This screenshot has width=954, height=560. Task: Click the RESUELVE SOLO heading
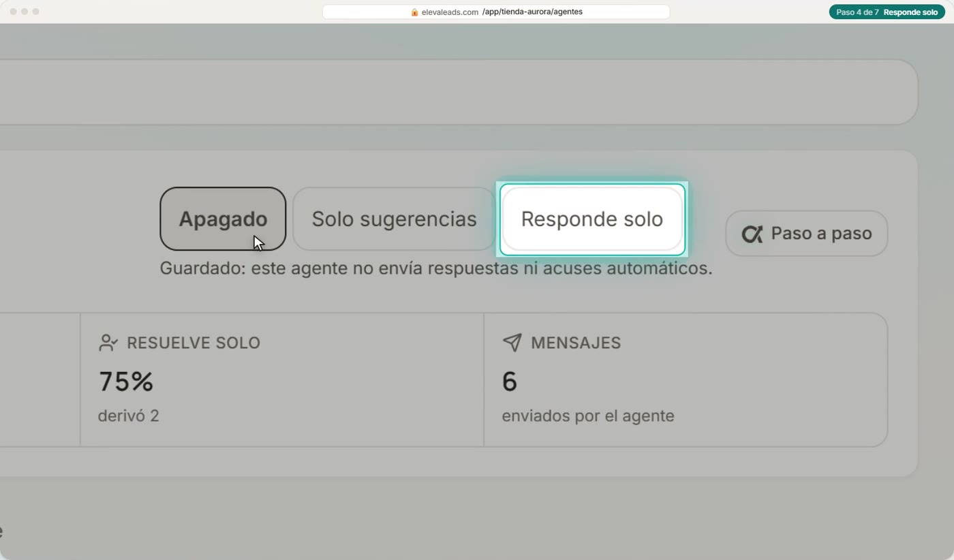[x=194, y=343]
